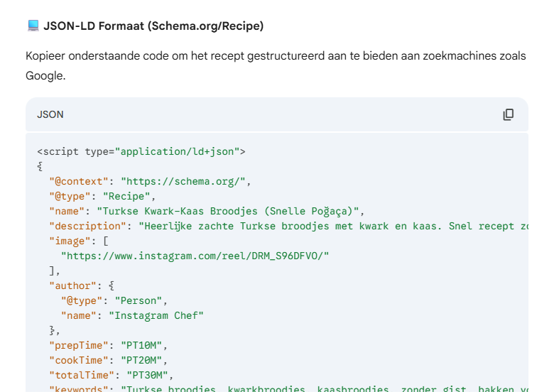The height and width of the screenshot is (392, 559).
Task: Click the JSON-LD Formaat heading
Action: click(153, 26)
